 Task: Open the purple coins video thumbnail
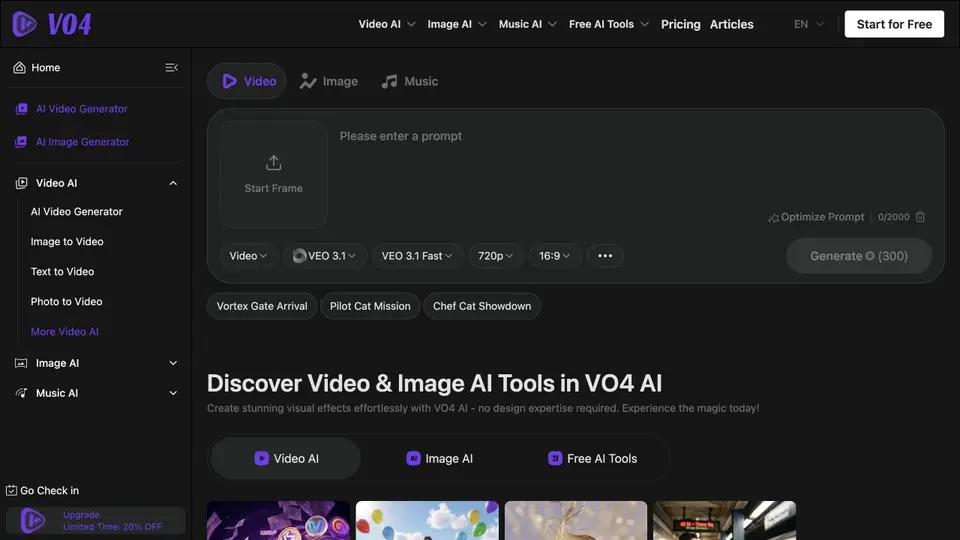click(279, 520)
